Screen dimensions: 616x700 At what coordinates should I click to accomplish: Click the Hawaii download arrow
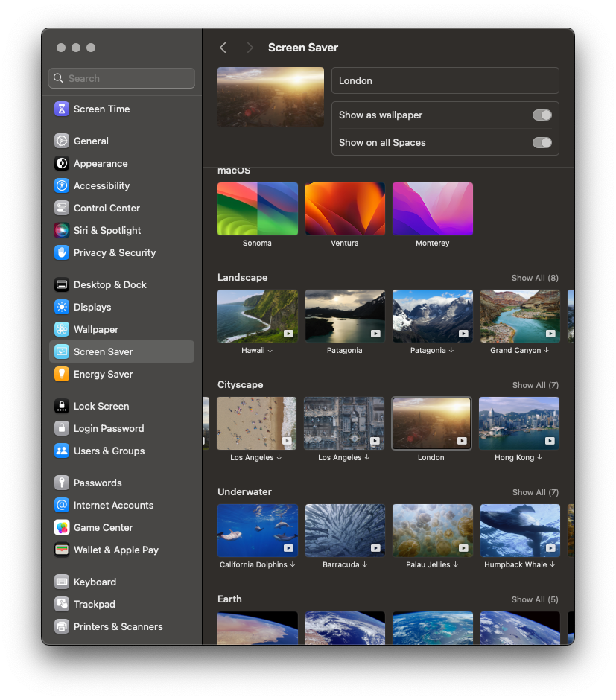tap(270, 350)
